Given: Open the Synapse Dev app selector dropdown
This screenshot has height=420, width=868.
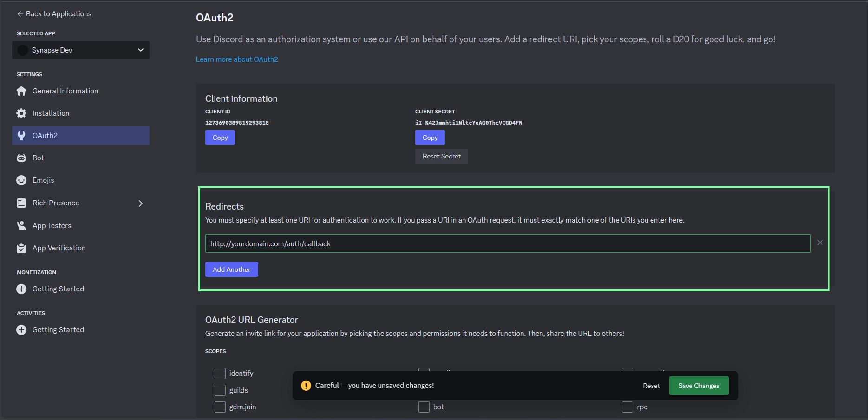Looking at the screenshot, I should point(81,50).
